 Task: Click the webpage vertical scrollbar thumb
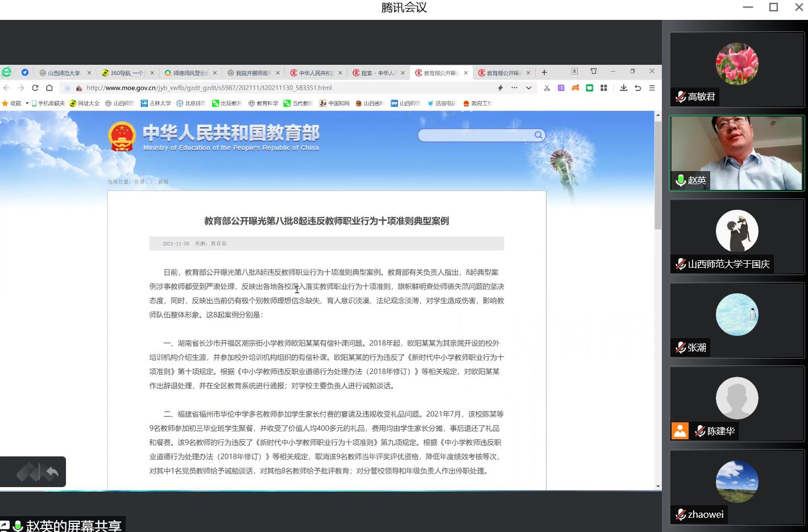pyautogui.click(x=658, y=175)
